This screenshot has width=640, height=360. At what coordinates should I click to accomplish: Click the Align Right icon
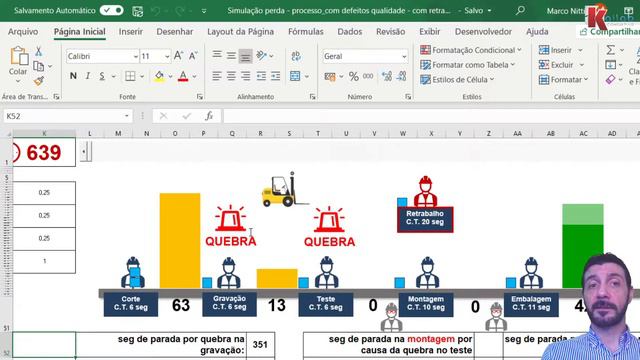click(246, 76)
